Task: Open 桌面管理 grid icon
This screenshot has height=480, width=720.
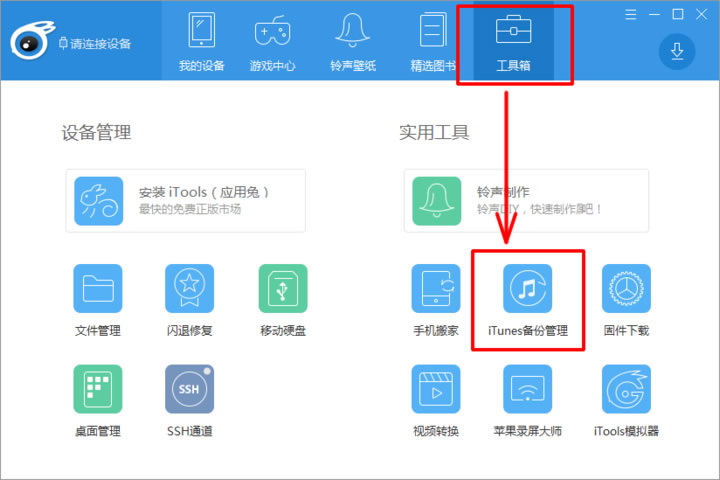Action: [98, 389]
